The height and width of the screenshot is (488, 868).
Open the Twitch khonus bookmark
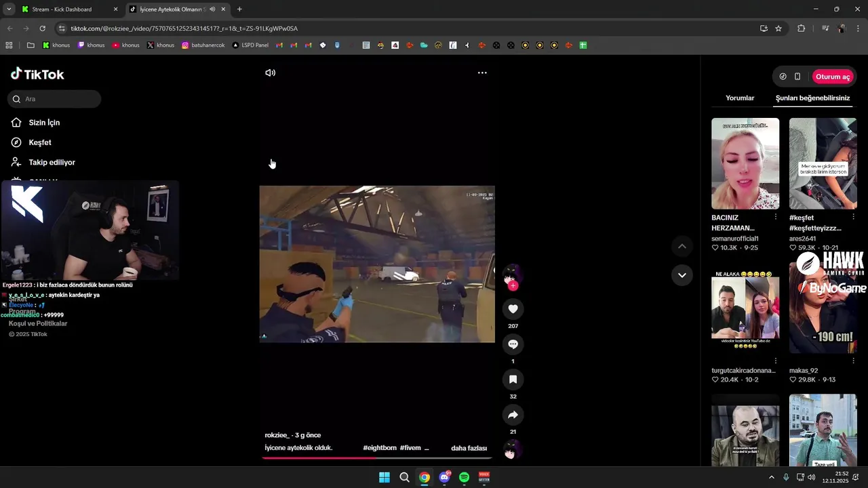tap(91, 45)
